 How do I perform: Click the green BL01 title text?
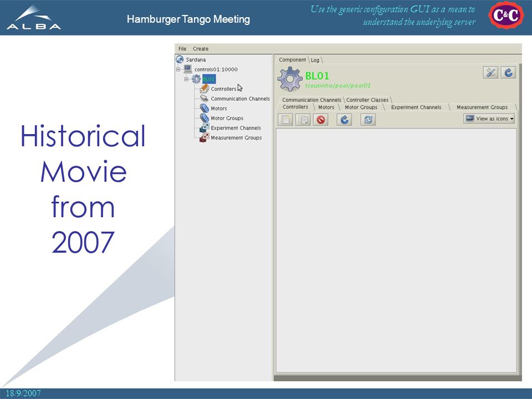coord(317,76)
